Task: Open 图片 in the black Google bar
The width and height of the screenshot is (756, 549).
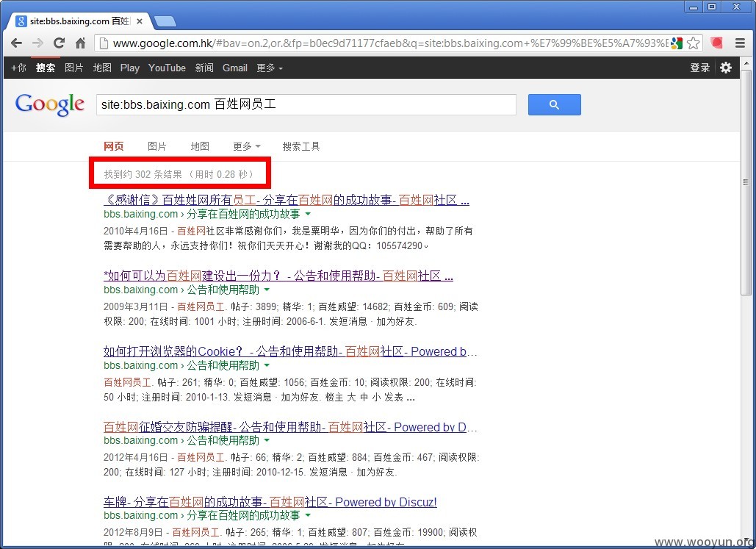Action: [x=73, y=68]
